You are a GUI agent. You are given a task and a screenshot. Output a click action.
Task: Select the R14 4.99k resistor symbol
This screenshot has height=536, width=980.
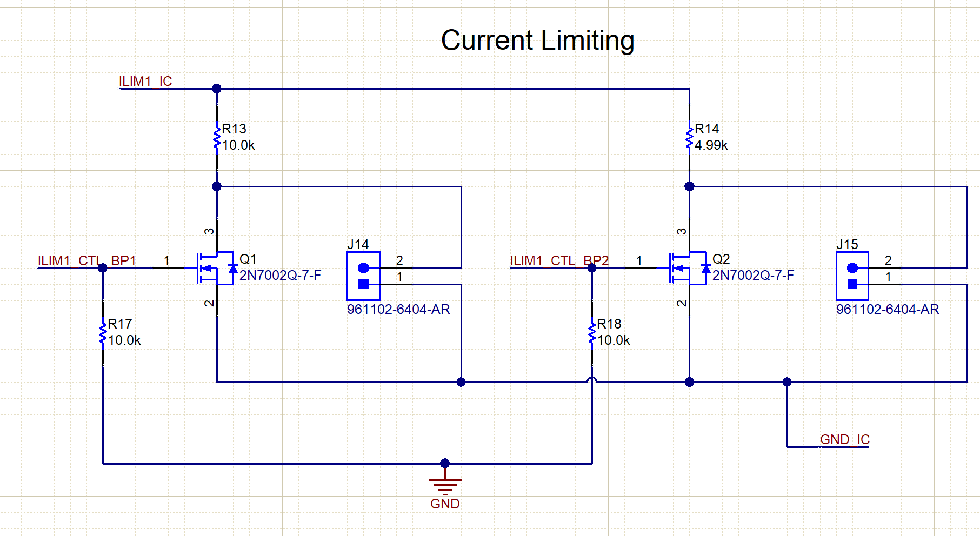pos(689,138)
